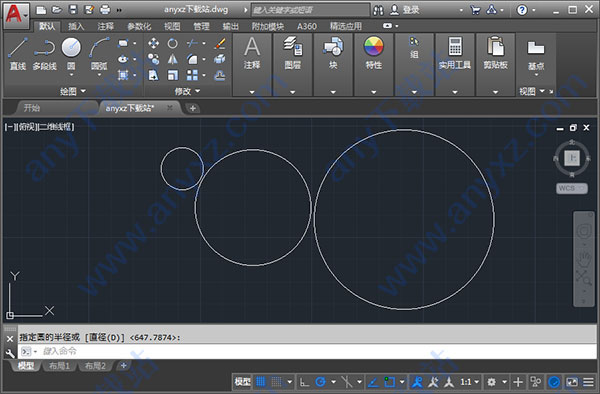Image resolution: width=600 pixels, height=394 pixels.
Task: Switch to the Manage (管理) ribbon tab
Action: click(201, 26)
